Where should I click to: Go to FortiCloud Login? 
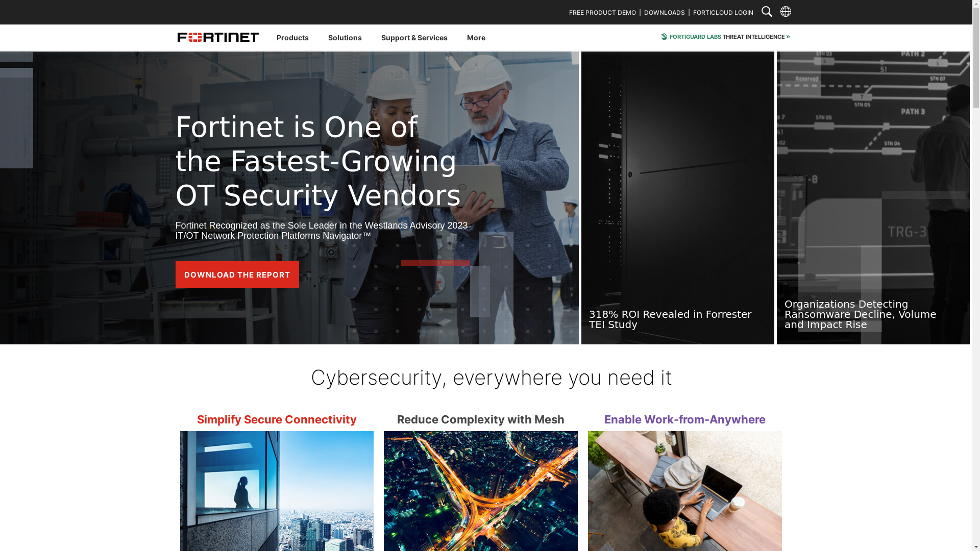(723, 13)
